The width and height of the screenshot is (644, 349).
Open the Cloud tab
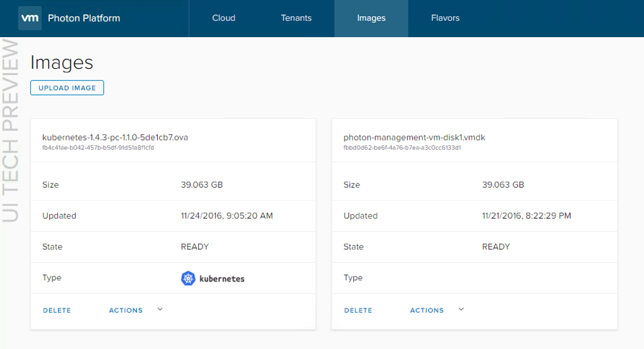pyautogui.click(x=224, y=18)
